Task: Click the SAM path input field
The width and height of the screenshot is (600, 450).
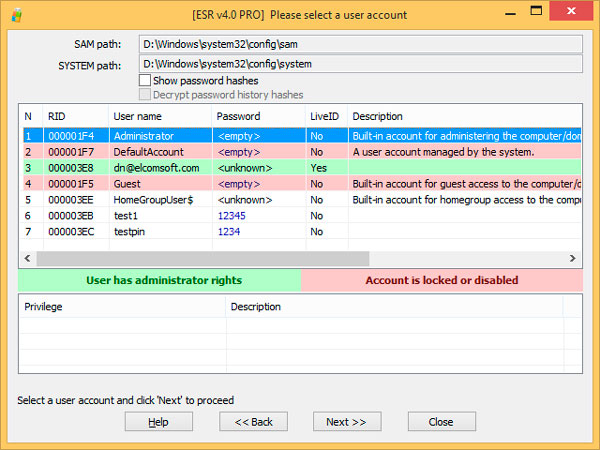Action: [362, 44]
